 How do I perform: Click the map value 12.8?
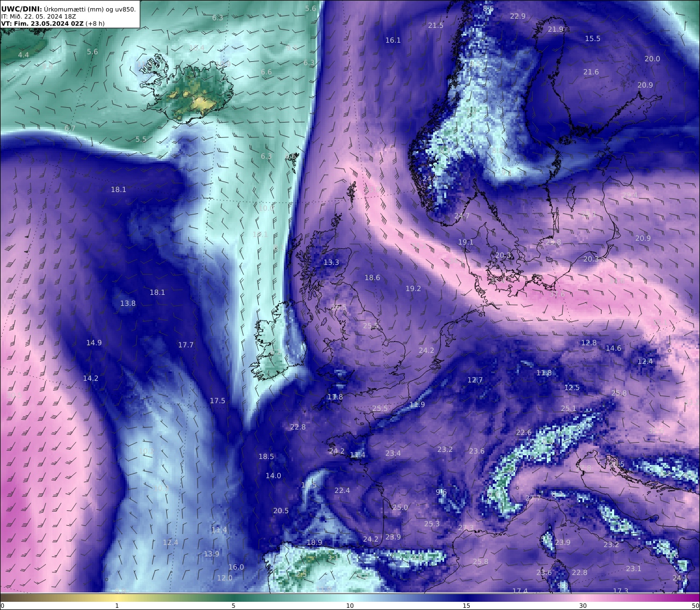(x=589, y=343)
